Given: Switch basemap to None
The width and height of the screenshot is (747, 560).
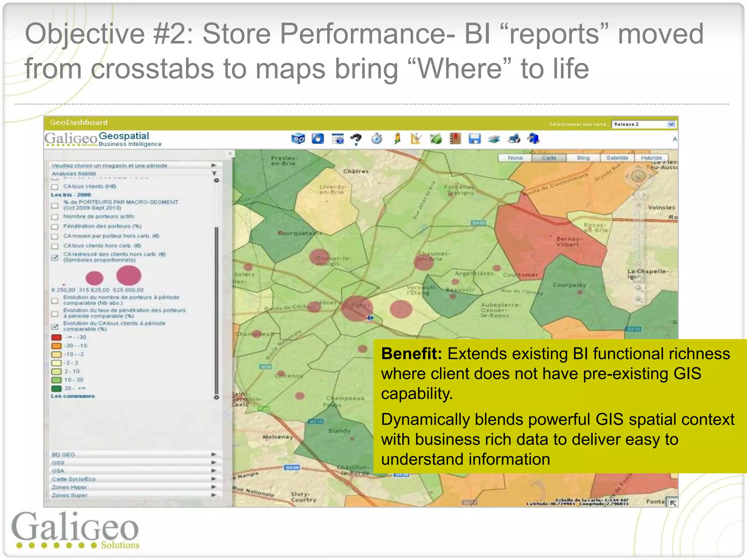Looking at the screenshot, I should coord(515,158).
